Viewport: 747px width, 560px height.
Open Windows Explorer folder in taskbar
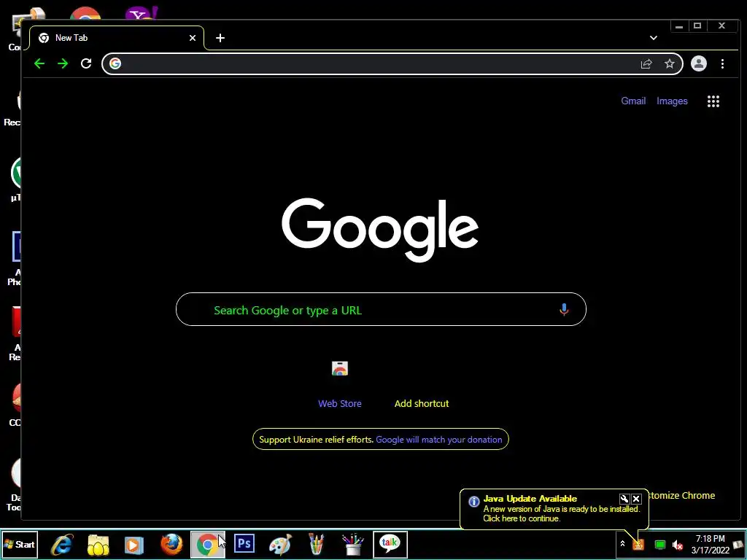(x=98, y=544)
